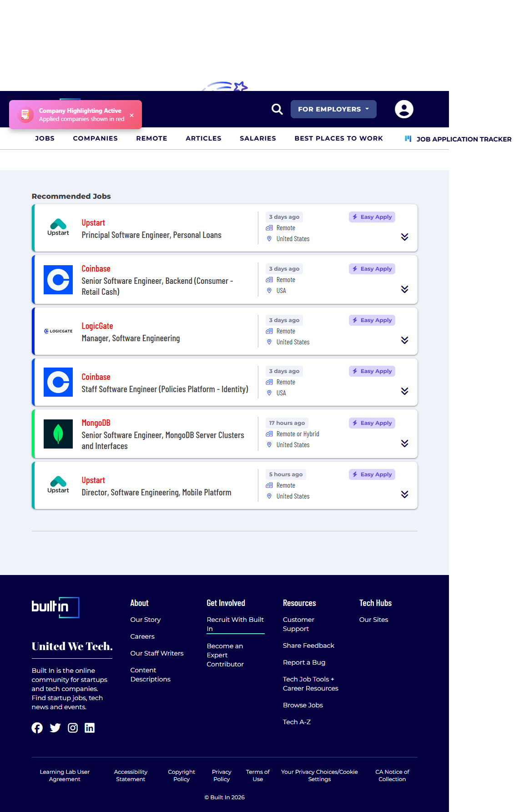Image resolution: width=519 pixels, height=812 pixels.
Task: Open Built In's Facebook page icon
Action: coord(37,728)
